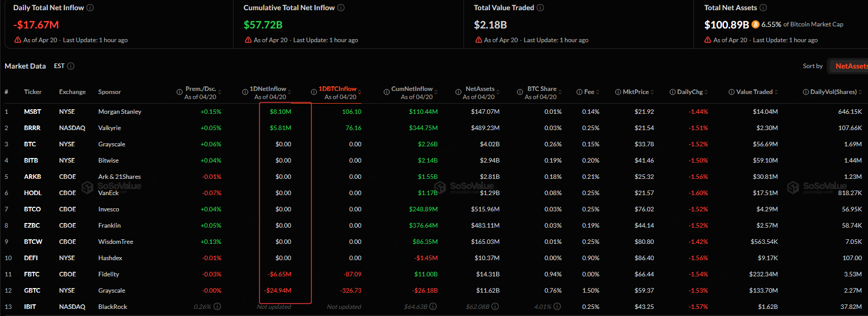This screenshot has width=868, height=316.
Task: Sort table by 1DNetInflow column
Action: (290, 92)
